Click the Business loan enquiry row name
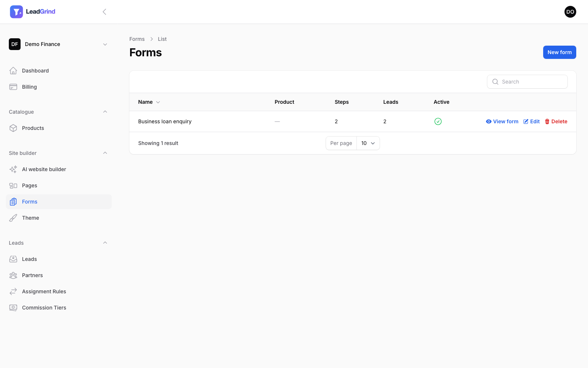 (165, 121)
